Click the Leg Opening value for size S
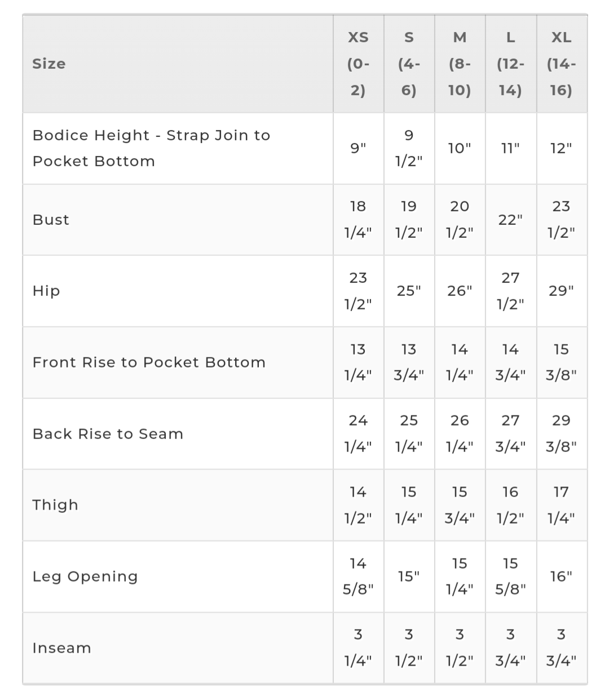This screenshot has height=700, width=609. tap(409, 577)
